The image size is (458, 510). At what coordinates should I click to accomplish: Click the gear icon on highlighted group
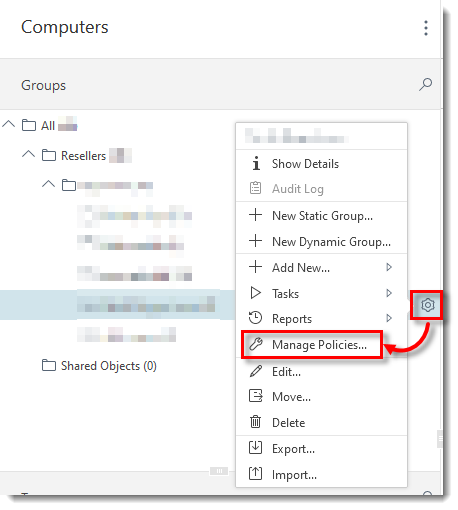pos(427,305)
